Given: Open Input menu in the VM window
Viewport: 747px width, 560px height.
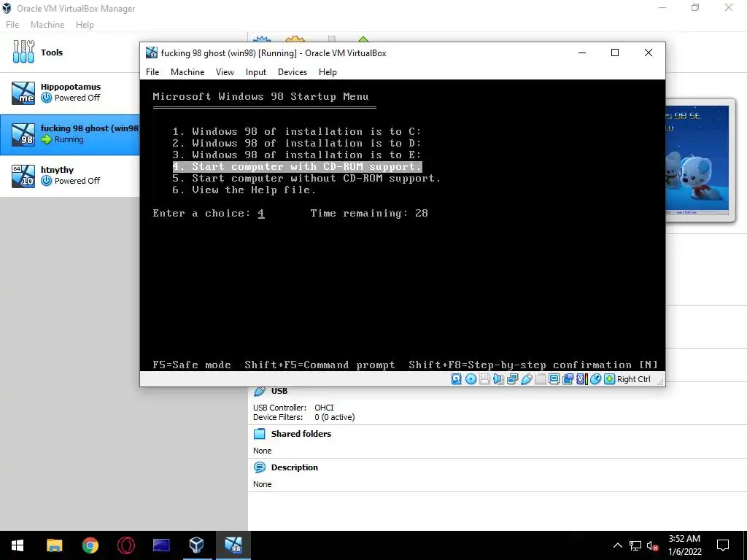Looking at the screenshot, I should 256,72.
